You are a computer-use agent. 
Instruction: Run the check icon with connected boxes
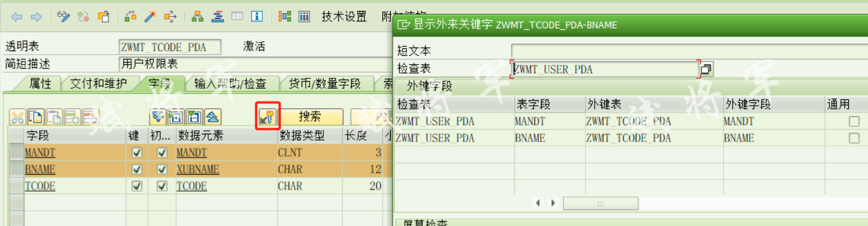[x=131, y=17]
